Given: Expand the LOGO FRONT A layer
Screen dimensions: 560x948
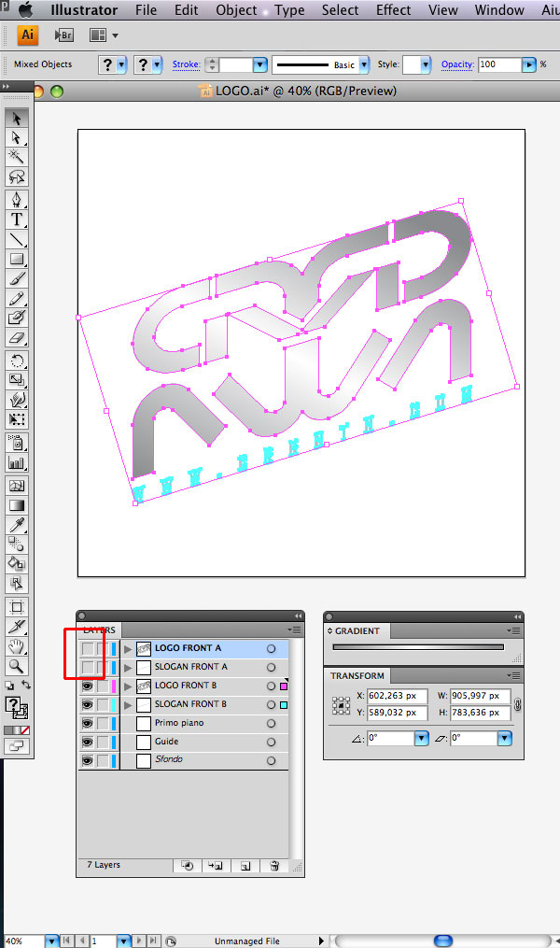Looking at the screenshot, I should click(128, 649).
